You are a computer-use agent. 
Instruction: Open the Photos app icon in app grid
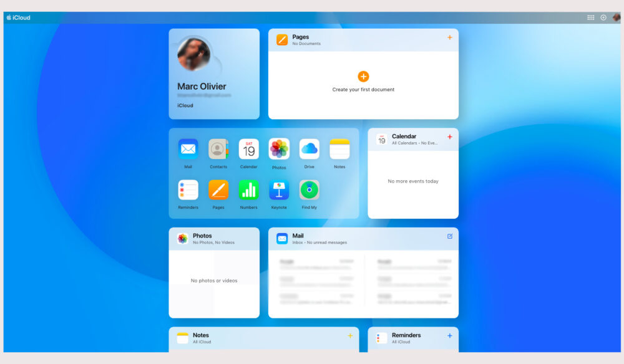click(x=279, y=149)
